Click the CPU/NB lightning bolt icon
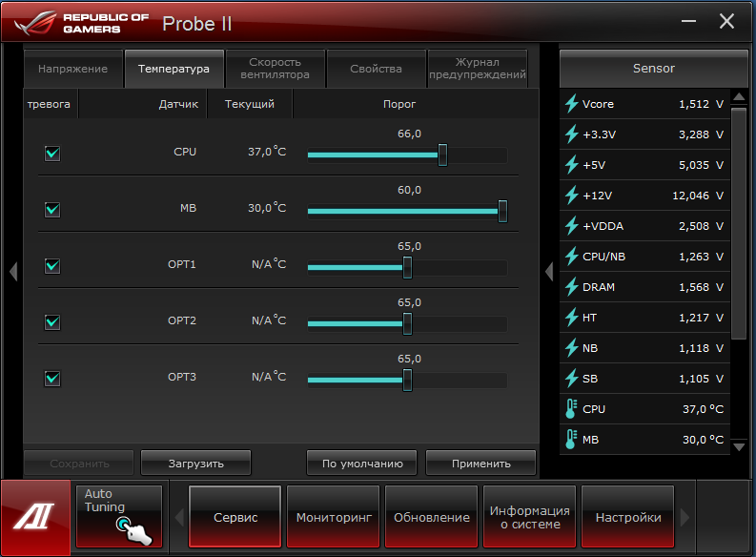Screen dimensions: 756x557 [x=572, y=256]
